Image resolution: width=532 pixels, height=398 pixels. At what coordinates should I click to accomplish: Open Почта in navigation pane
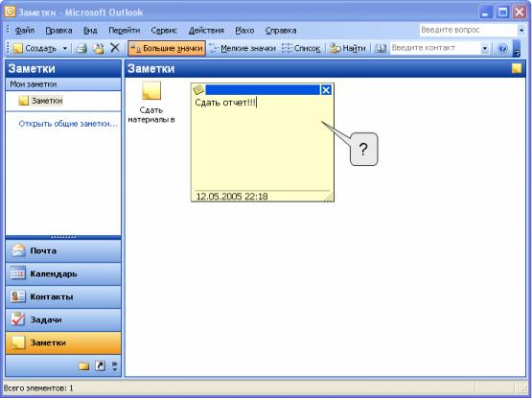coord(63,251)
